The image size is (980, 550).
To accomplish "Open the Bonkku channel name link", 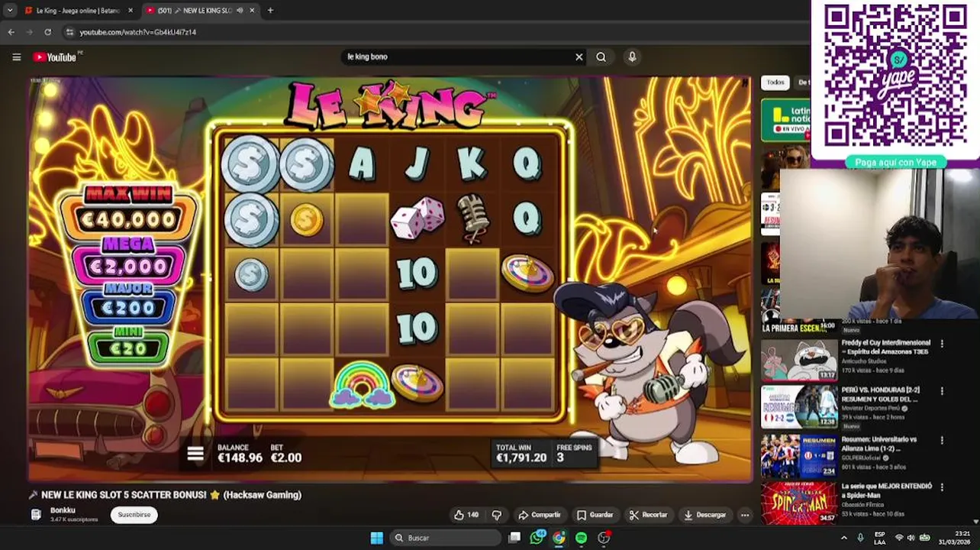I will click(63, 510).
